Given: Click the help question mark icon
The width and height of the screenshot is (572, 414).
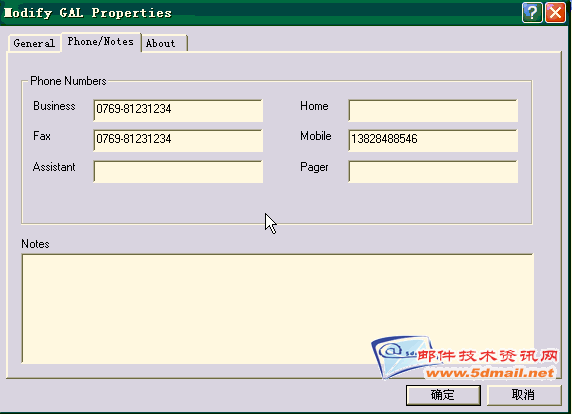Looking at the screenshot, I should [x=532, y=12].
